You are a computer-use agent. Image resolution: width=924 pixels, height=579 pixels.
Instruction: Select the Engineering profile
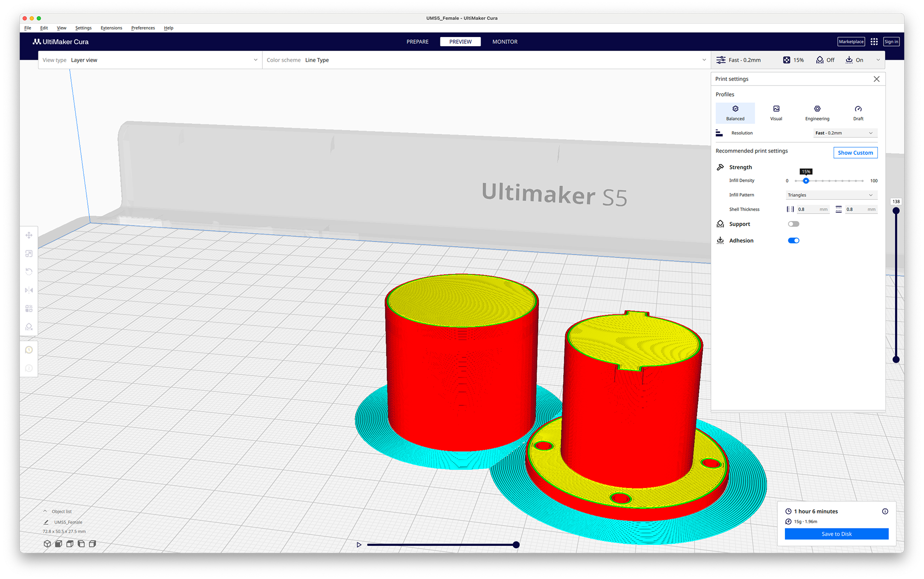point(817,113)
